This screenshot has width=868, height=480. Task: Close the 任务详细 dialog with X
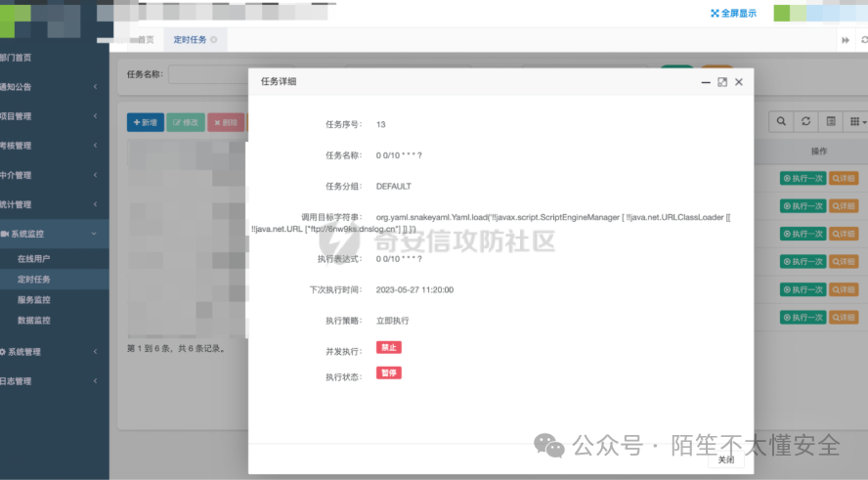click(x=738, y=82)
